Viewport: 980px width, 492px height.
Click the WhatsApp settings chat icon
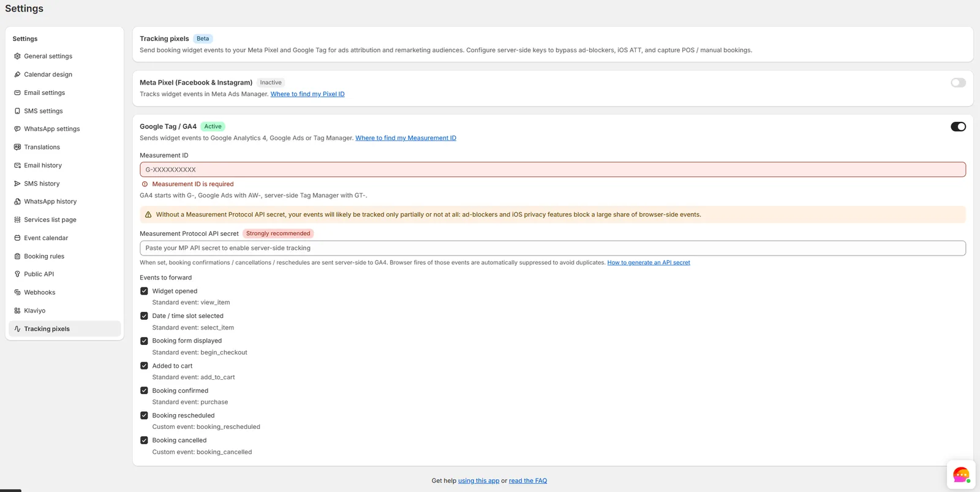pyautogui.click(x=17, y=129)
